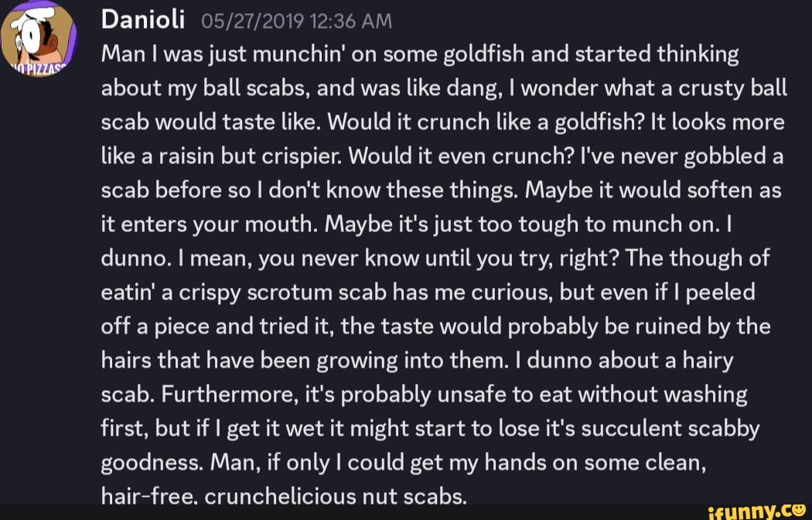Click the word "Furthermore" in the message
812x520 pixels.
214,395
